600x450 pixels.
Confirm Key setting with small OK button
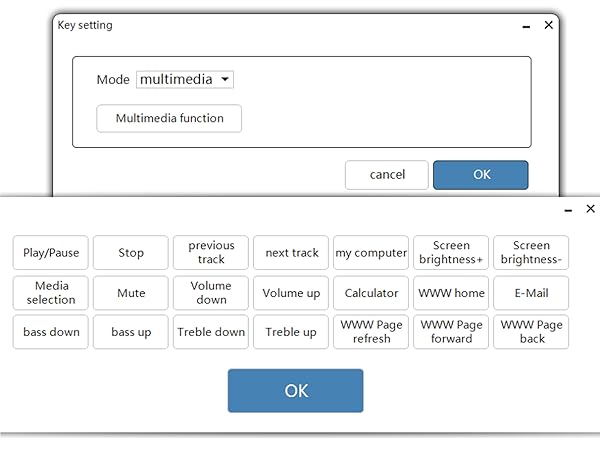[x=481, y=175]
